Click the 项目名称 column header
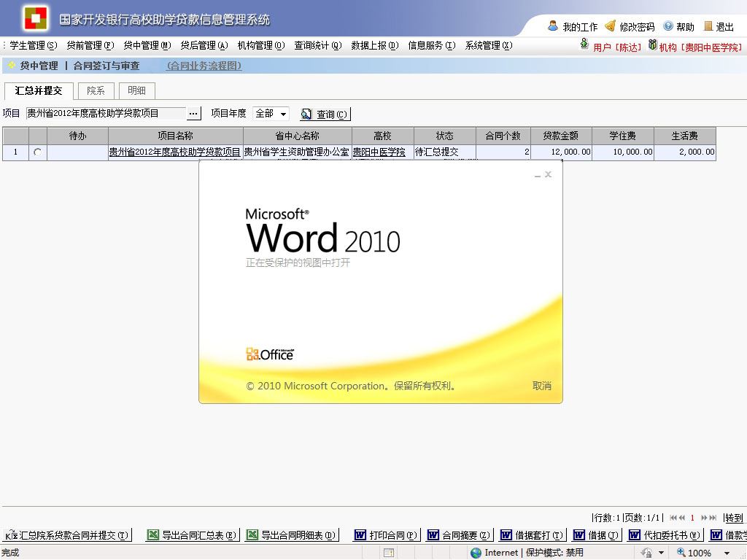This screenshot has width=747, height=560. [x=176, y=136]
